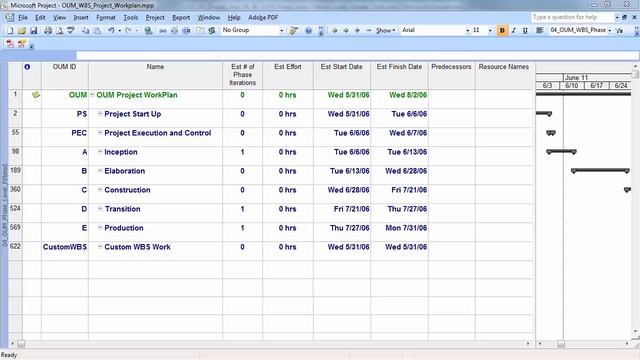Click the blue Help question-mark icon
The image size is (640, 360).
pyautogui.click(x=309, y=30)
